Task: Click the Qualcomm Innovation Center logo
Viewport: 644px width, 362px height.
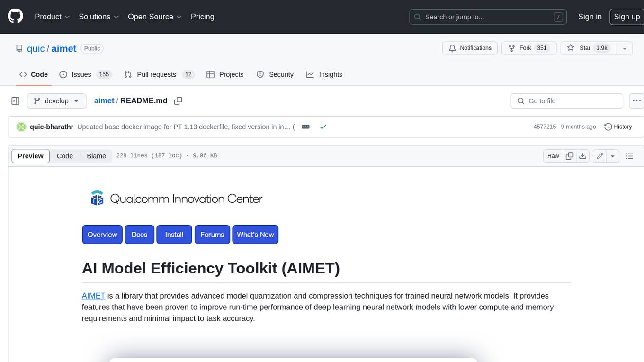Action: pos(176,199)
